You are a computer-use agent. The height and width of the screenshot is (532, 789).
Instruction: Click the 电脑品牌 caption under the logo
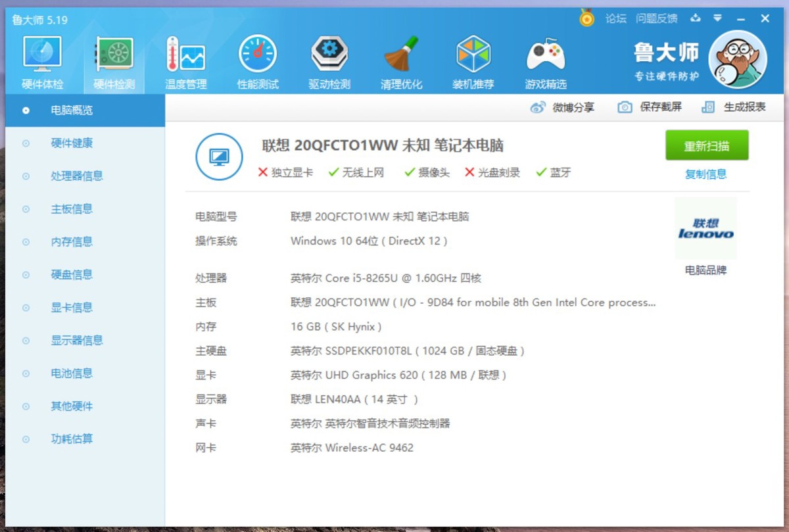706,270
